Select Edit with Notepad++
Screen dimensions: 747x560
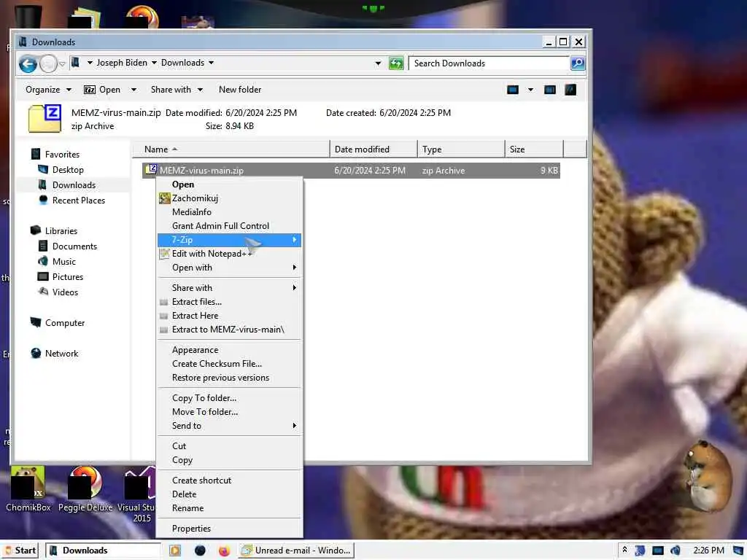229,253
